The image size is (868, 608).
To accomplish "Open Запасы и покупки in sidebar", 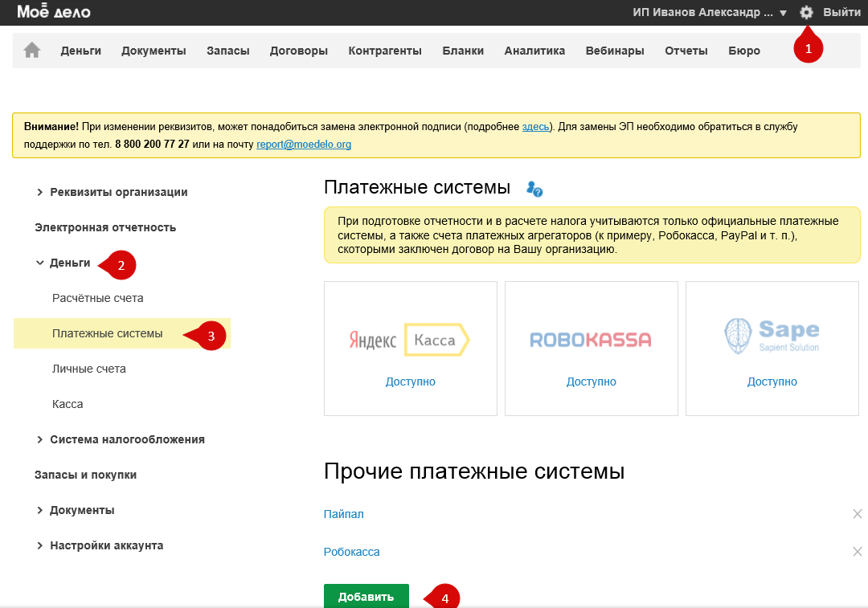I will point(85,475).
